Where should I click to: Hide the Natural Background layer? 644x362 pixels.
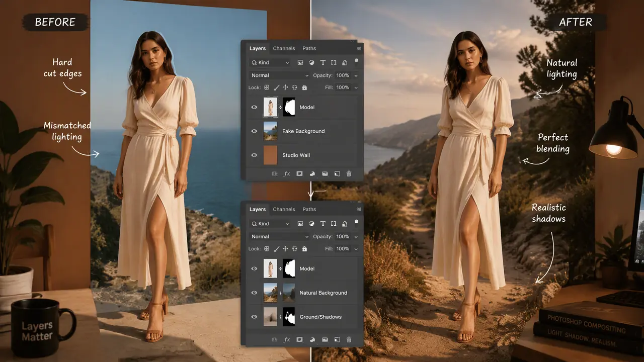[254, 293]
